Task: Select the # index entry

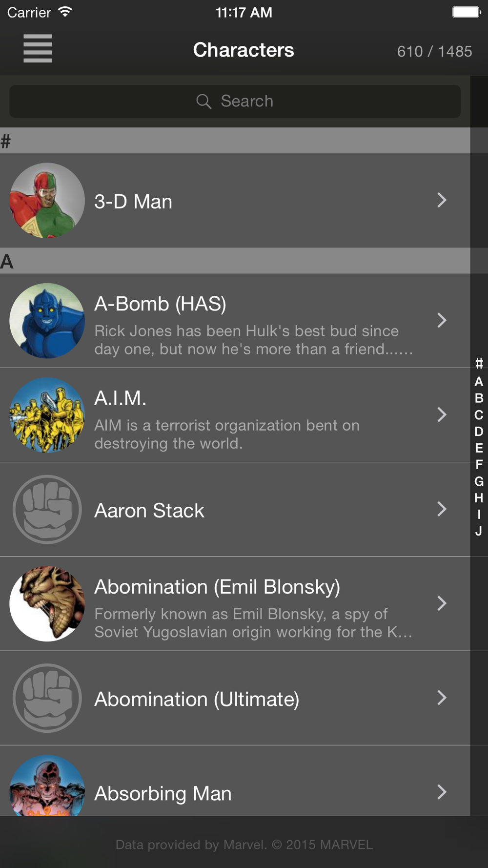Action: 479,363
